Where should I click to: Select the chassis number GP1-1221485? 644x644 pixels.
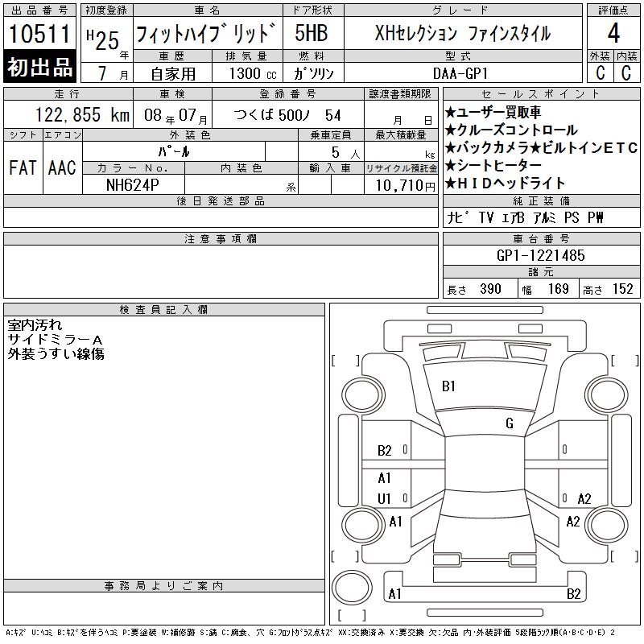click(x=541, y=255)
